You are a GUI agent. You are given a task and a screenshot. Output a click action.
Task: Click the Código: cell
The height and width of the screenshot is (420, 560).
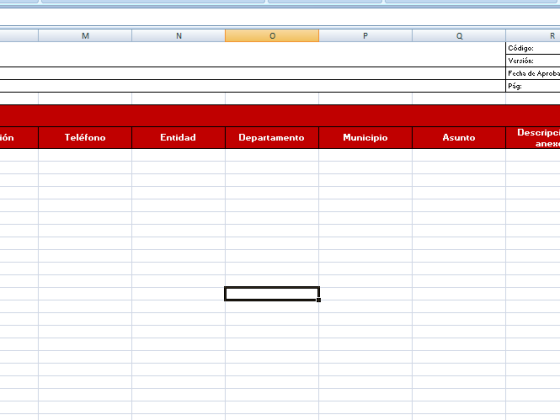point(533,48)
